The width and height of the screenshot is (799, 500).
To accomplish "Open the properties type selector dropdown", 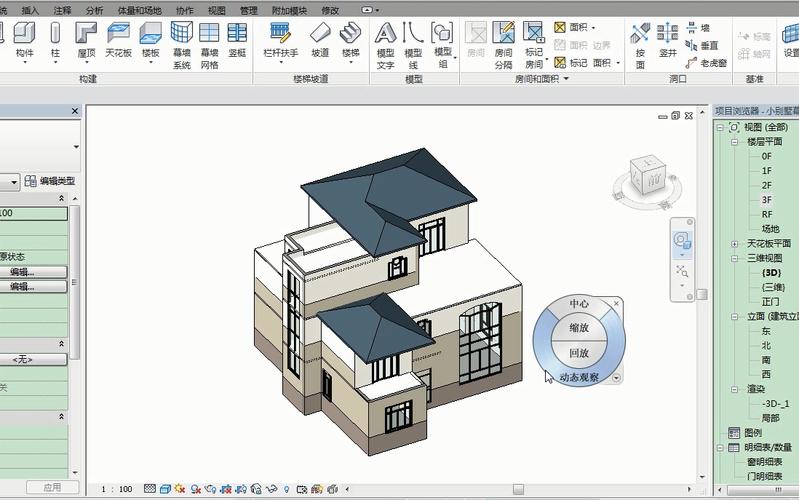I will pyautogui.click(x=76, y=147).
